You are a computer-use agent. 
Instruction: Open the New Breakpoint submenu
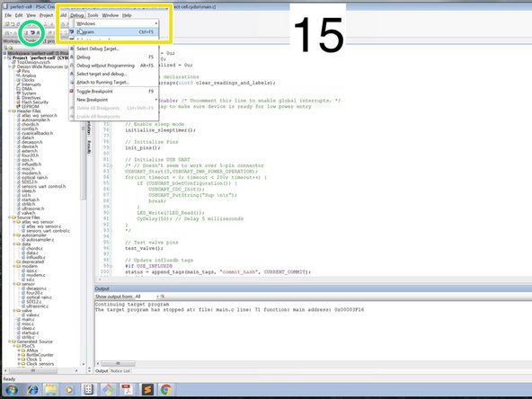pyautogui.click(x=113, y=100)
